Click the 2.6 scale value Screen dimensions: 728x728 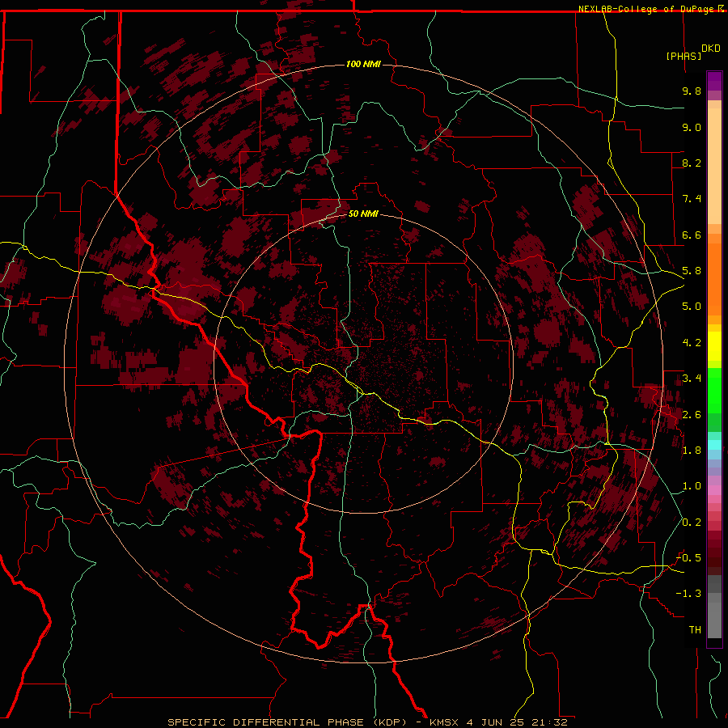(x=692, y=415)
